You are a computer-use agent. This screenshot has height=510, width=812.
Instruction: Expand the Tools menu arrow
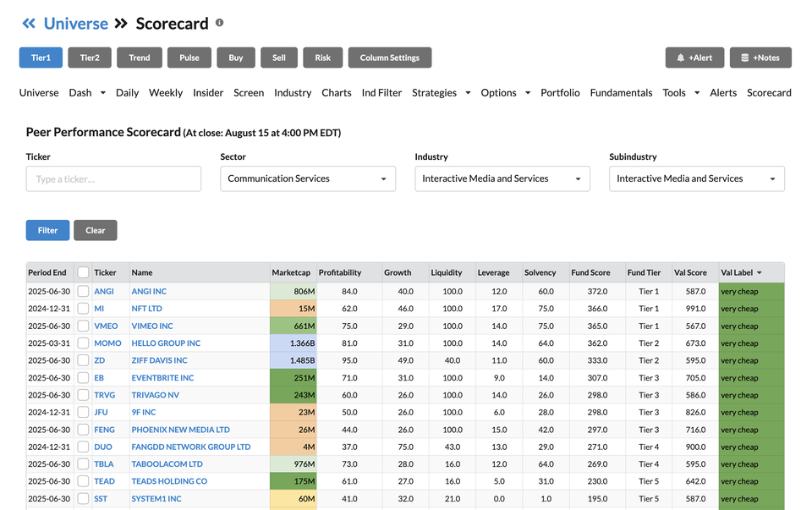[697, 93]
